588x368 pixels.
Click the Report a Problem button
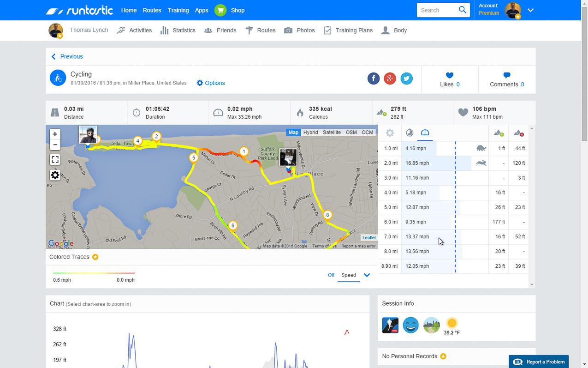click(x=539, y=362)
